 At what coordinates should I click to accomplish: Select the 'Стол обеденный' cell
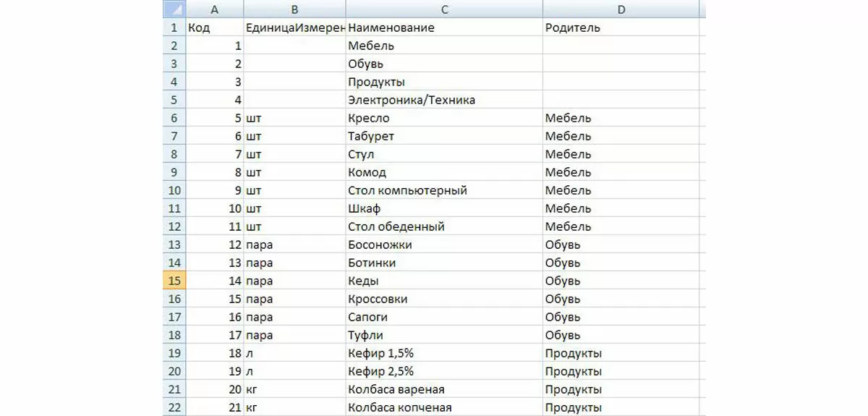(x=444, y=226)
